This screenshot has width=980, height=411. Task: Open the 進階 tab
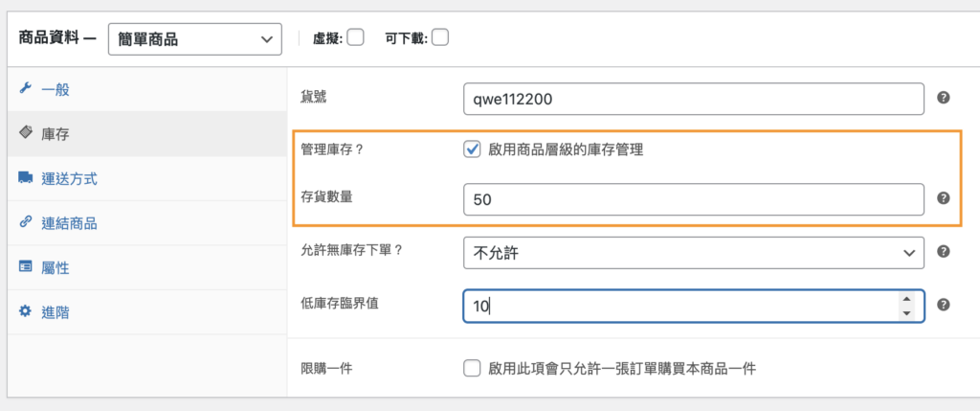(146, 312)
